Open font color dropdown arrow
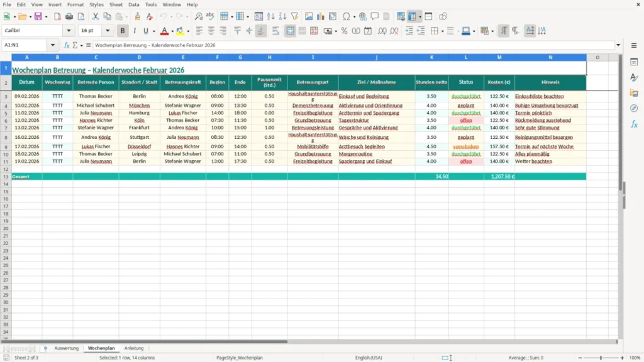 point(172,31)
